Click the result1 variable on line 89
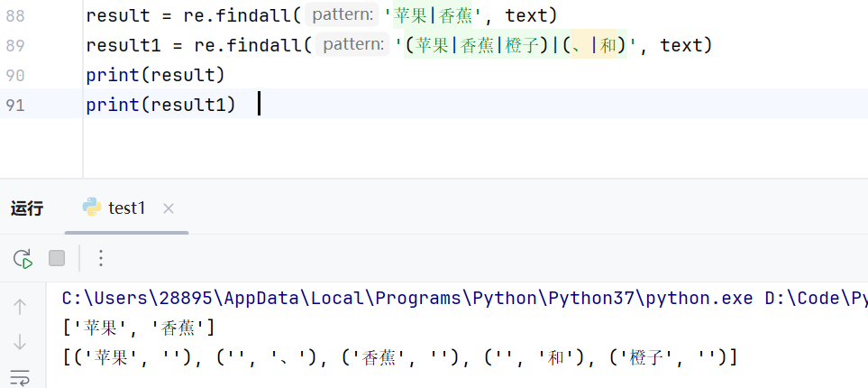The width and height of the screenshot is (868, 388). point(123,45)
